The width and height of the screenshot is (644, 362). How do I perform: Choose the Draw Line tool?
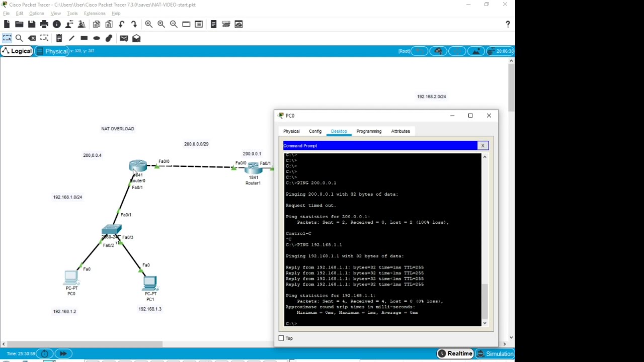point(71,38)
